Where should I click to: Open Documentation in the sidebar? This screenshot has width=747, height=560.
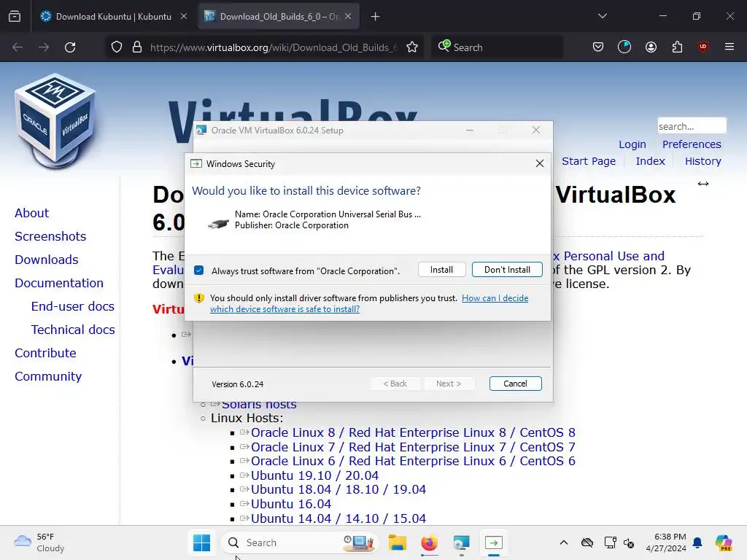59,283
